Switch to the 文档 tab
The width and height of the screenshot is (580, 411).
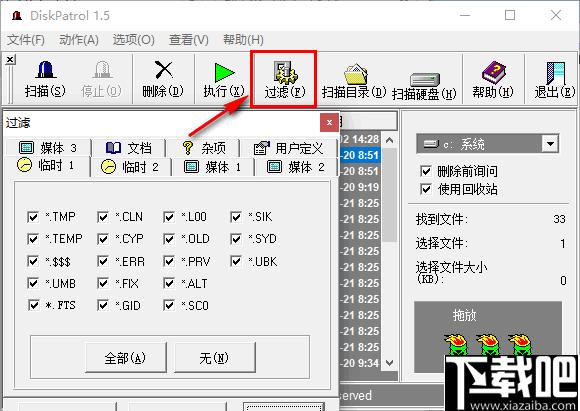(x=128, y=148)
